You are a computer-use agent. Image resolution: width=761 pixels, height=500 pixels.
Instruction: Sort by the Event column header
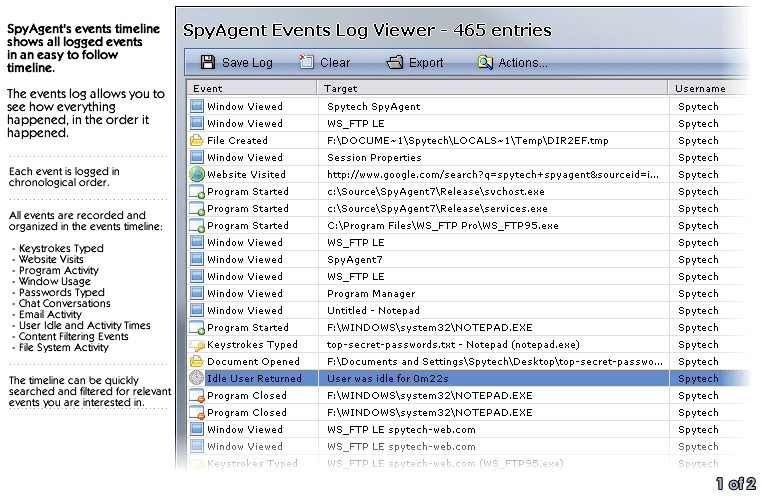(252, 88)
